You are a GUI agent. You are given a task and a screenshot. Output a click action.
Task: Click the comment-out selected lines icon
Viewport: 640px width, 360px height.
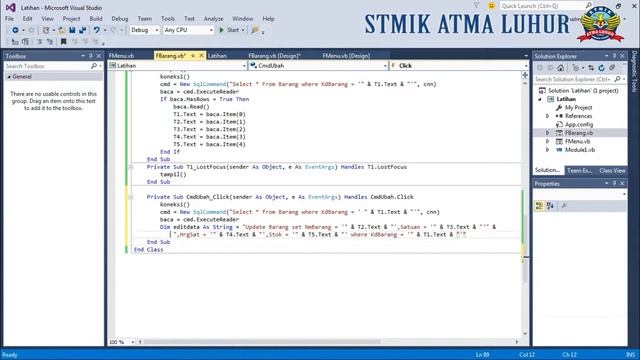click(x=39, y=42)
